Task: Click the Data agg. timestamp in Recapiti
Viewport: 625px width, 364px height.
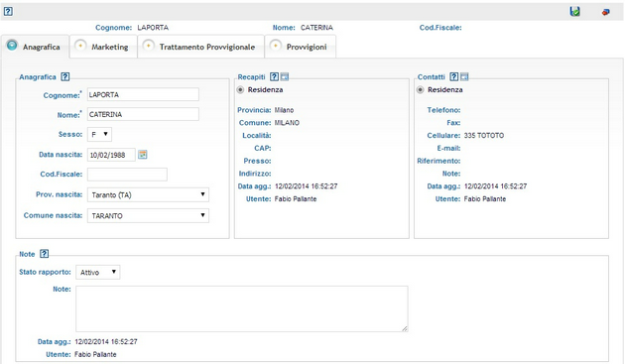Action: click(307, 186)
